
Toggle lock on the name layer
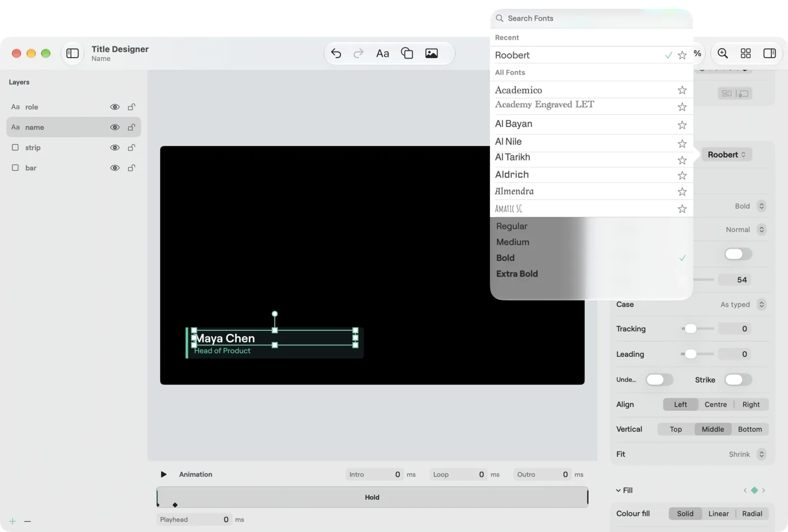pos(131,127)
